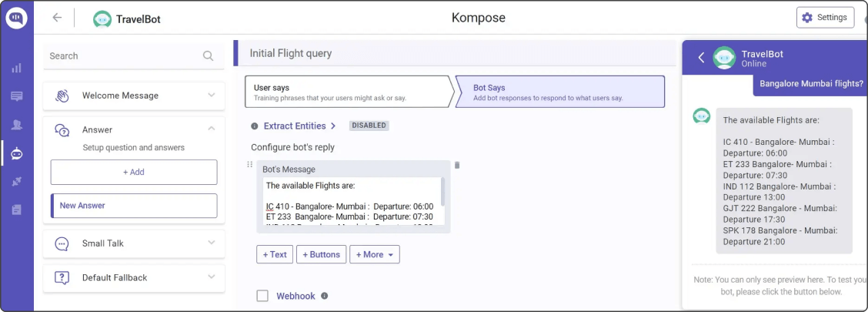Viewport: 868px width, 312px height.
Task: Click the + Add answer button
Action: coord(134,172)
